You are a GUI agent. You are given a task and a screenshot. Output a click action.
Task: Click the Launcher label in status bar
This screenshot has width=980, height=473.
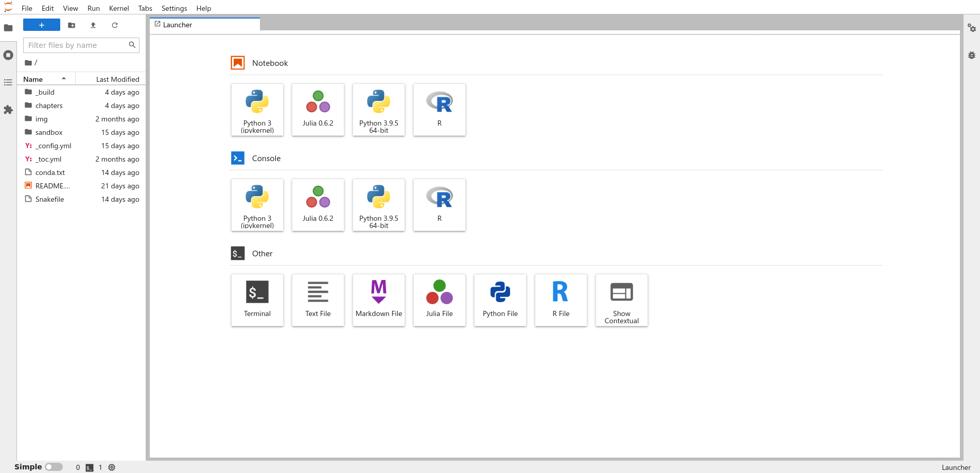956,467
